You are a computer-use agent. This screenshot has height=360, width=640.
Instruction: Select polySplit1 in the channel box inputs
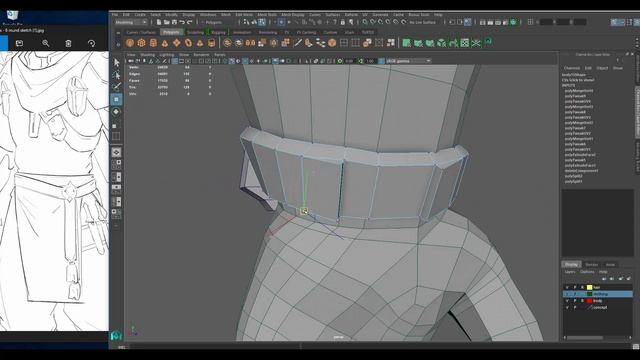tap(573, 181)
